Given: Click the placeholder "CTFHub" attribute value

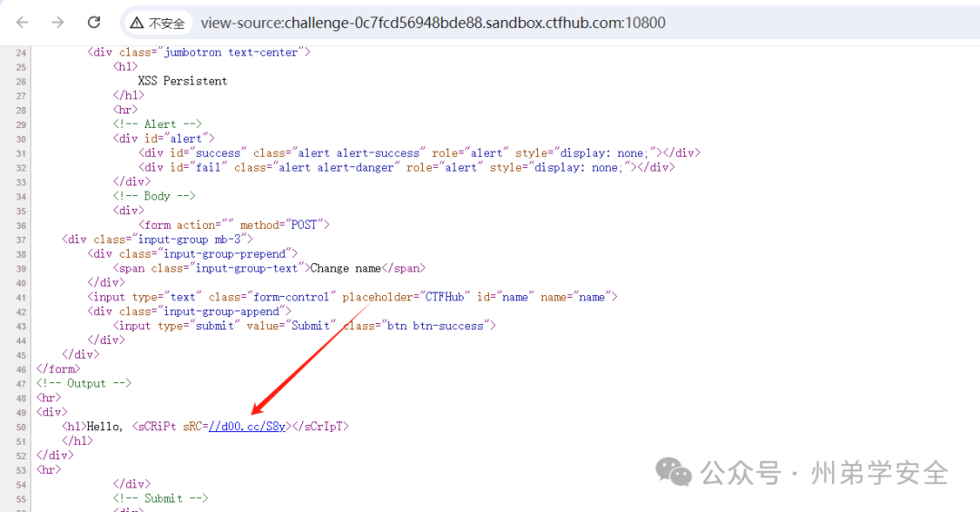Looking at the screenshot, I should [x=445, y=297].
